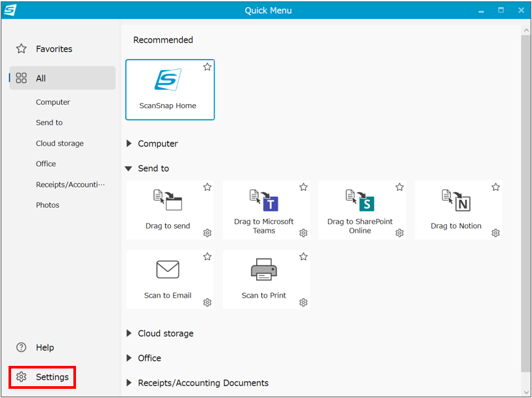
Task: Click the Scan to Print printer icon
Action: coord(264,269)
